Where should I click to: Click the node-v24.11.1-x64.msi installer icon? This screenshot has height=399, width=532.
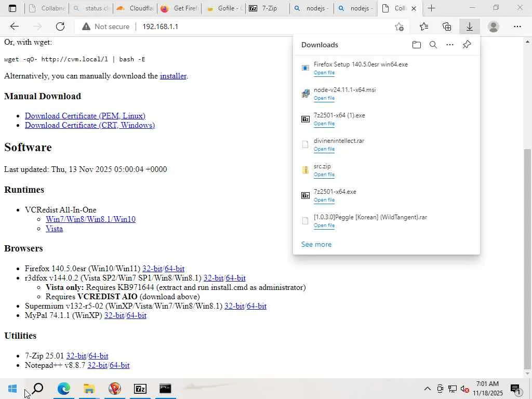point(305,94)
